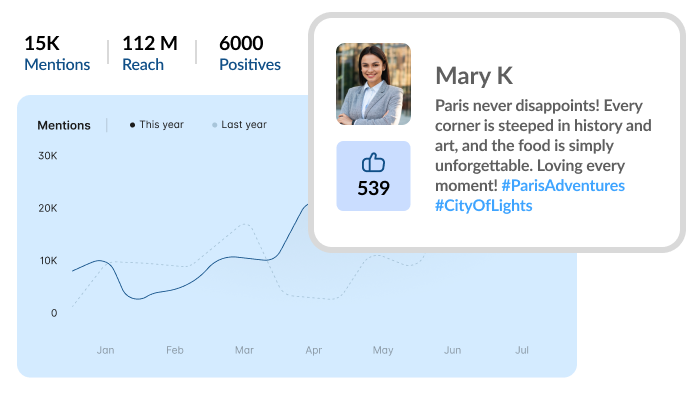
Task: Click the Mentions chart title
Action: (63, 125)
